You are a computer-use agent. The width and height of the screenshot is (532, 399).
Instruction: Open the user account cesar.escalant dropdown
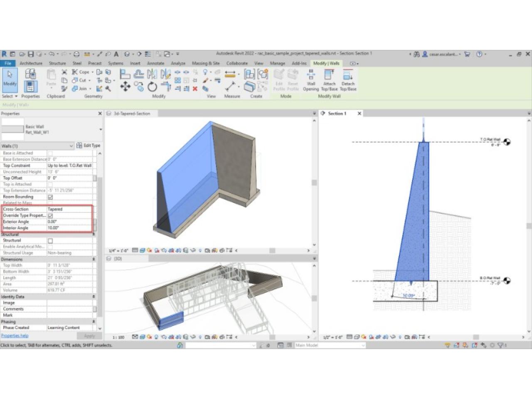(x=442, y=54)
